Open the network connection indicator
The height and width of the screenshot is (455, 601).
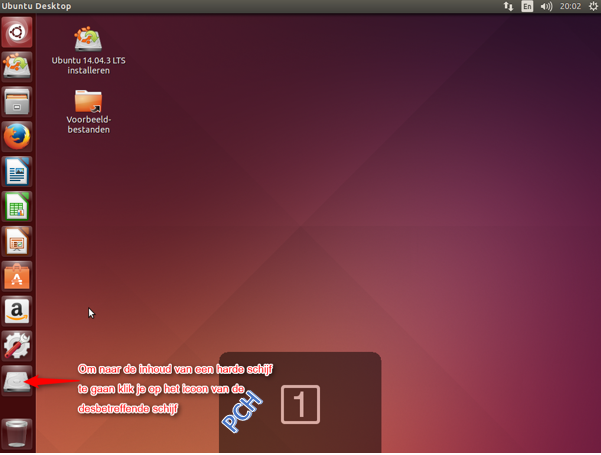coord(508,6)
